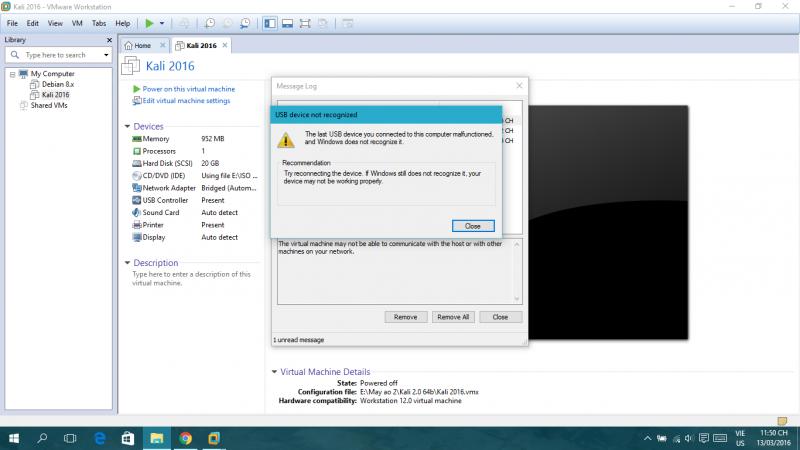Viewport: 800px width, 450px height.
Task: Click the green Power On play icon
Action: click(149, 23)
